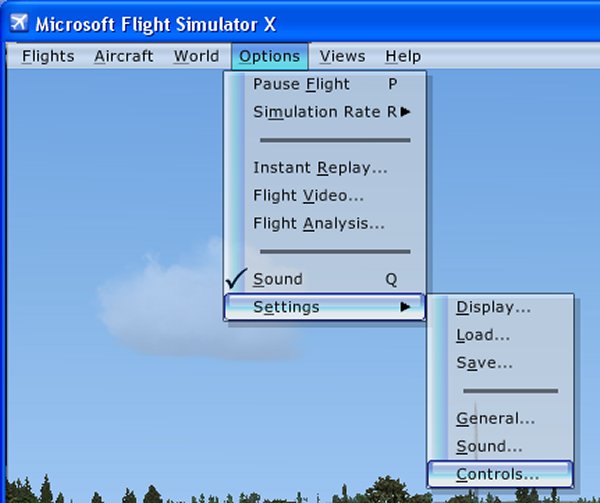Open Flight Video from the Options menu
The image size is (600, 503).
(x=308, y=196)
